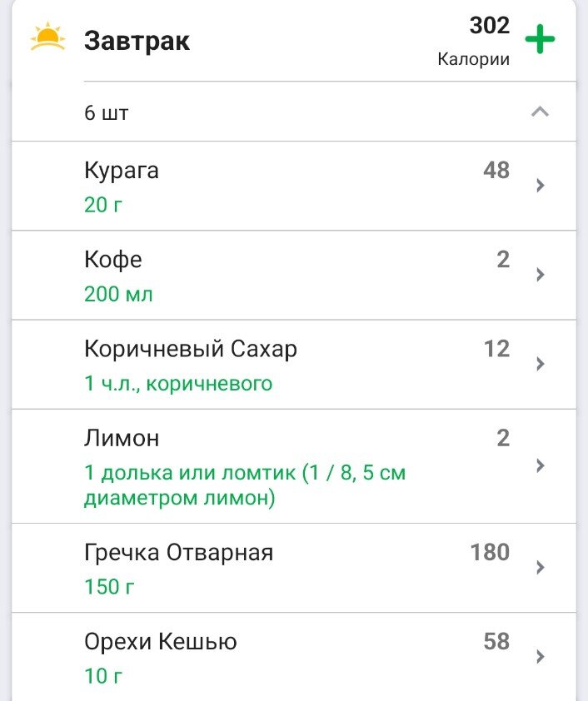Tap the green plus to add food
The height and width of the screenshot is (701, 588).
(x=541, y=38)
